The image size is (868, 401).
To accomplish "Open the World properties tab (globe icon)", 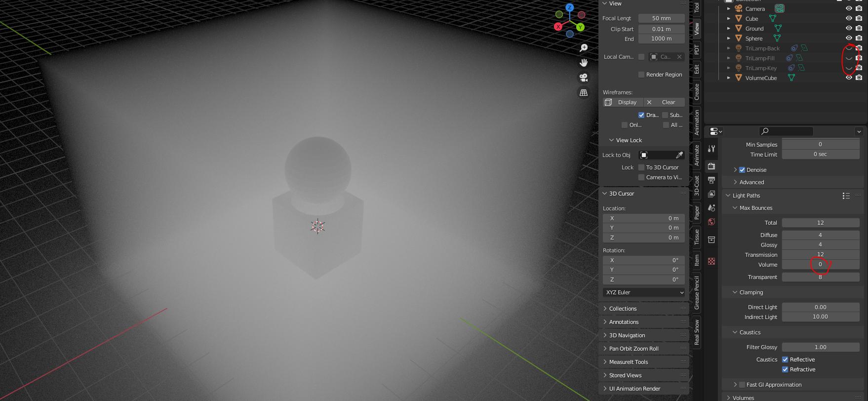I will click(x=711, y=222).
